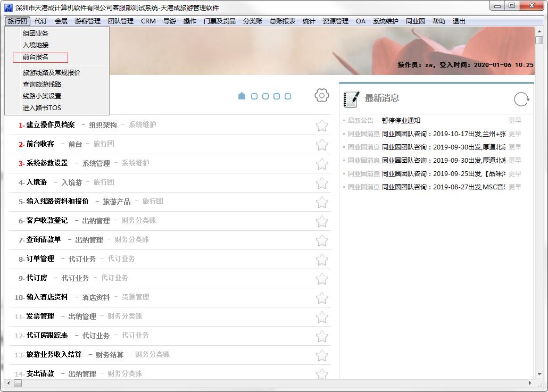548x392 pixels.
Task: Star the 前台收客 shortcut
Action: pos(321,145)
